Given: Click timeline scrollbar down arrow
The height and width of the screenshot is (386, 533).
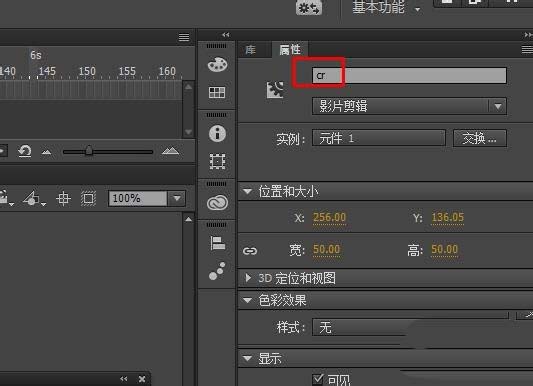Looking at the screenshot, I should tap(188, 132).
